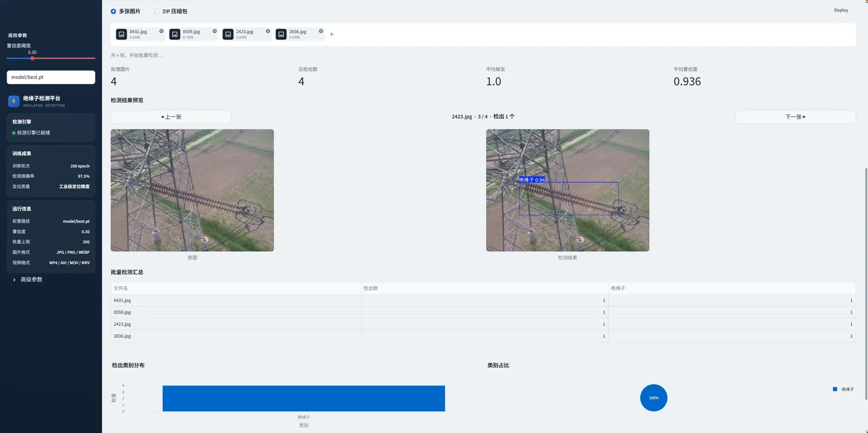This screenshot has width=868, height=433.
Task: Select the 0559.jpg row in summary table
Action: 483,312
